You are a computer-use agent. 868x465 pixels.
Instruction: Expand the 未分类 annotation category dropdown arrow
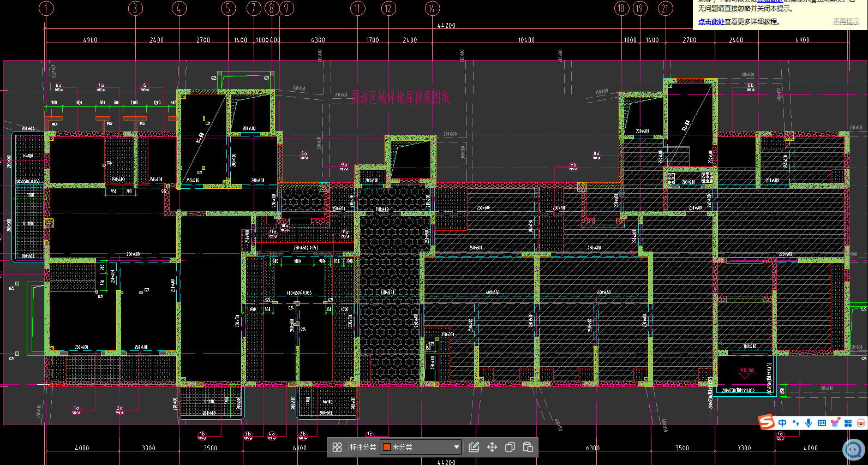pos(457,447)
